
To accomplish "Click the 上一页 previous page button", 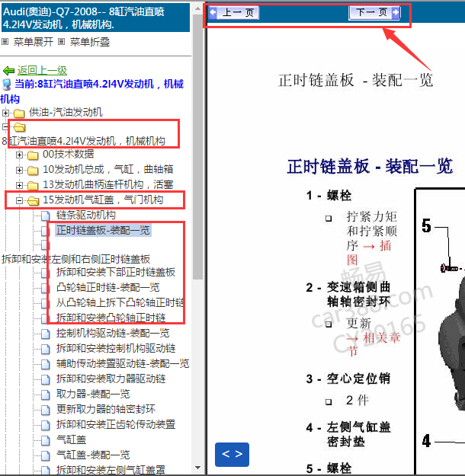I will [x=234, y=13].
